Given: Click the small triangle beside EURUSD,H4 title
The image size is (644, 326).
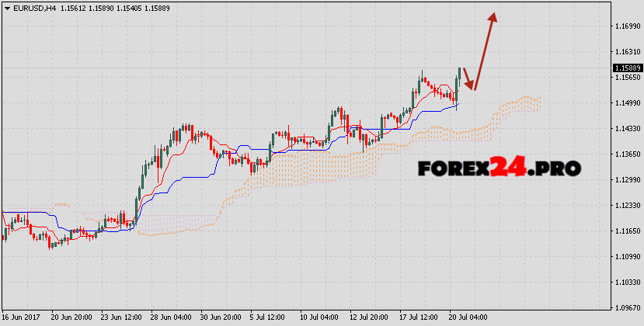Looking at the screenshot, I should (7, 6).
